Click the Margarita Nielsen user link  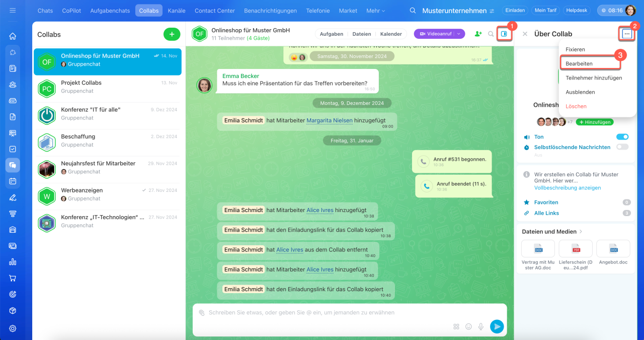click(x=330, y=120)
